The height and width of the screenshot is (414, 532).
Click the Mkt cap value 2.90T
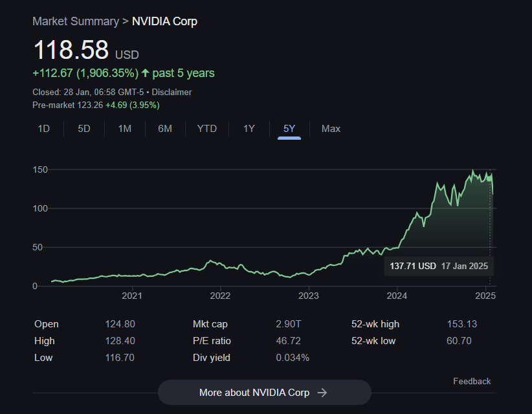pyautogui.click(x=289, y=324)
